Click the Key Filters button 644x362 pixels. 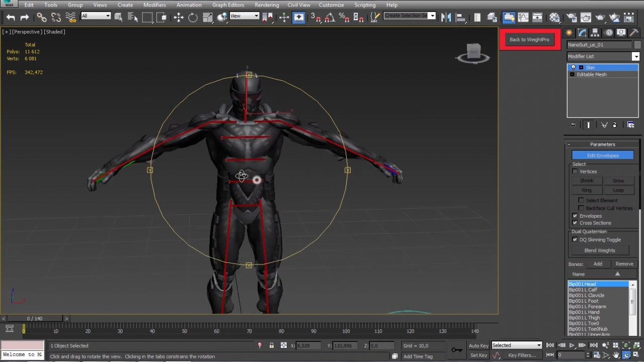pyautogui.click(x=522, y=355)
